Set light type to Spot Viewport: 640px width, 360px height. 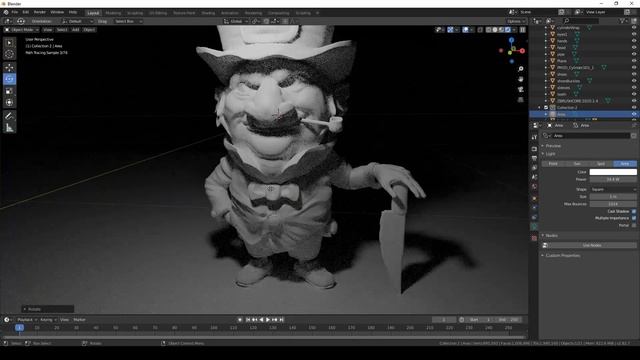pos(601,164)
